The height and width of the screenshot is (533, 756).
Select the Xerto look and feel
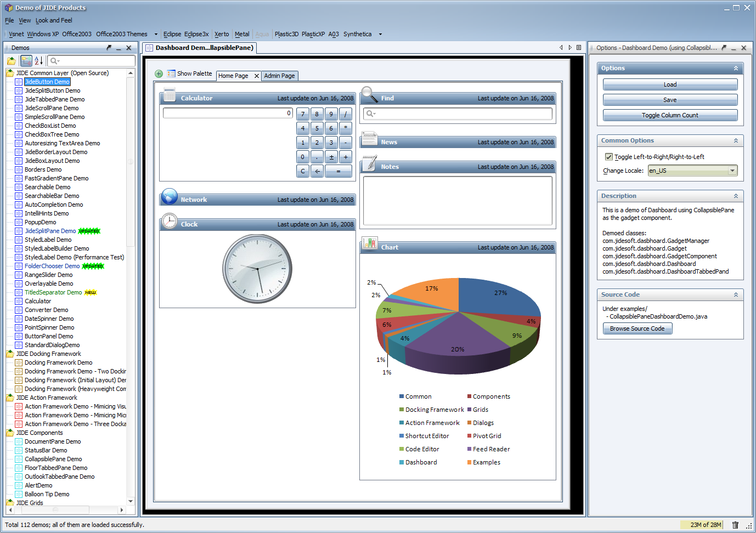(x=222, y=34)
